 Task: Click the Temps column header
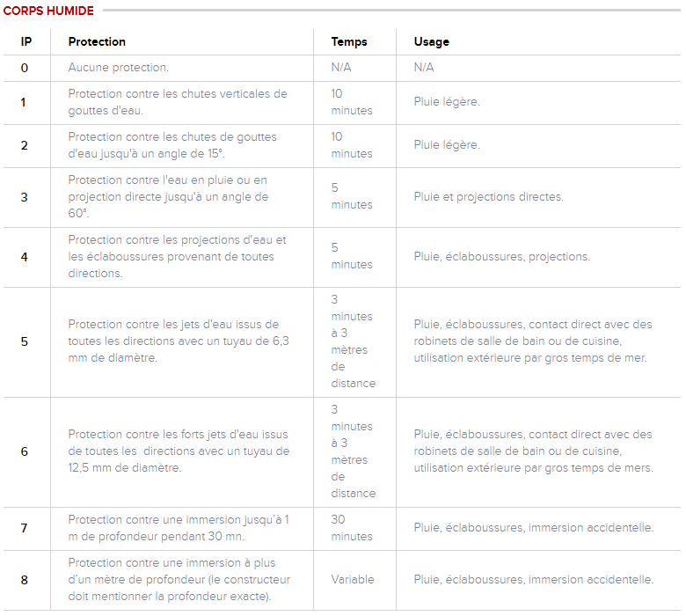[349, 41]
